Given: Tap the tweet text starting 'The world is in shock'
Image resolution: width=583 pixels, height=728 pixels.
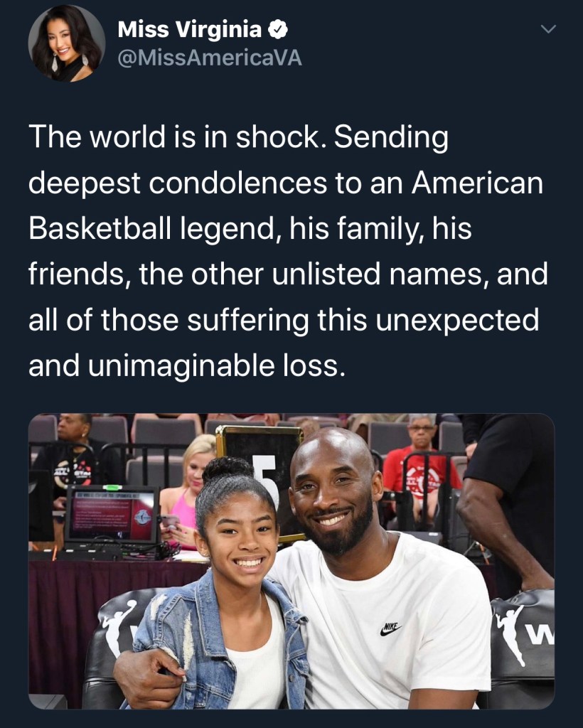Looking at the screenshot, I should click(x=288, y=251).
